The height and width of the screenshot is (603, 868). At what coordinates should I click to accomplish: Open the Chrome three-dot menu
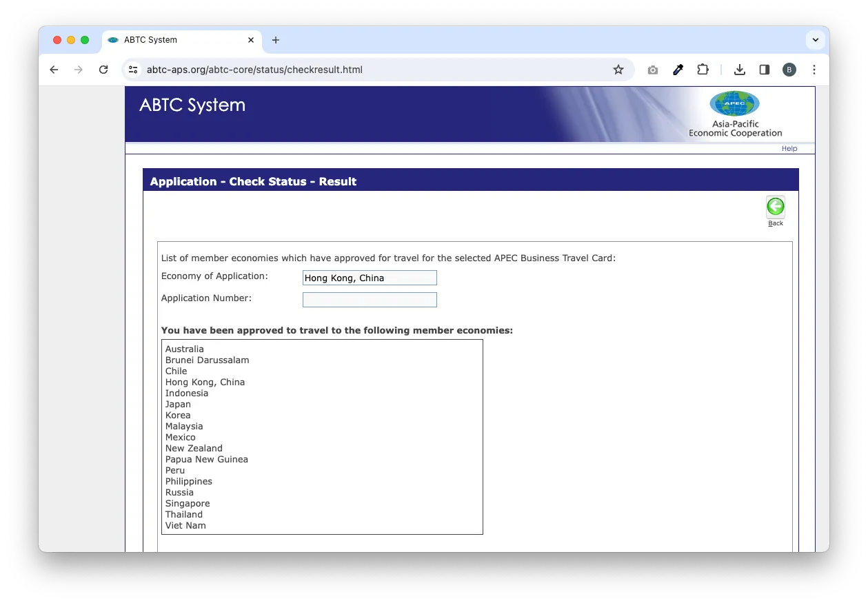point(814,70)
